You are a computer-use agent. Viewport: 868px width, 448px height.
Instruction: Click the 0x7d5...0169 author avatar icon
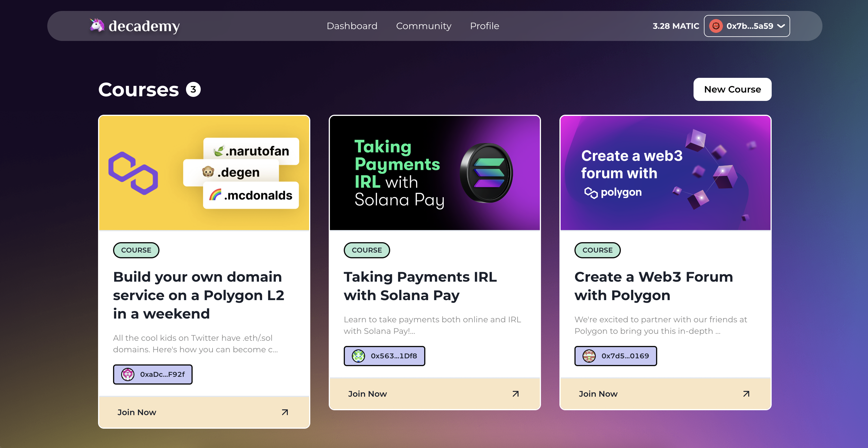[x=589, y=356]
